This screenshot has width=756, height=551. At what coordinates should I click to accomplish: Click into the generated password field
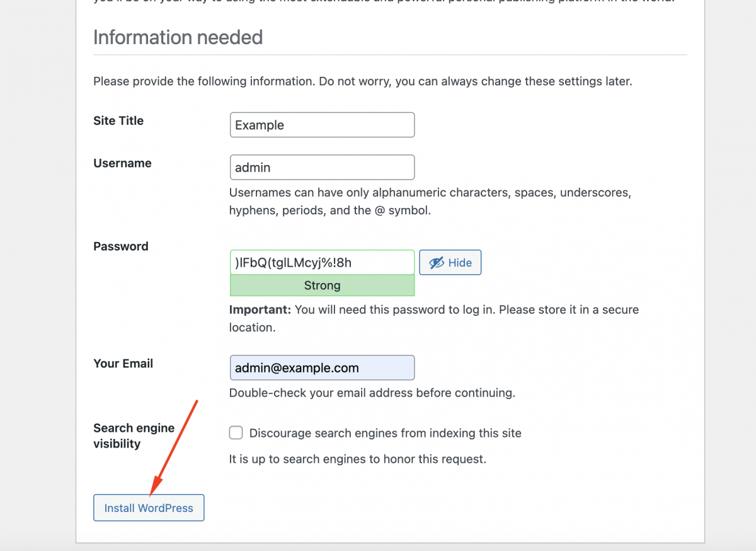click(322, 262)
